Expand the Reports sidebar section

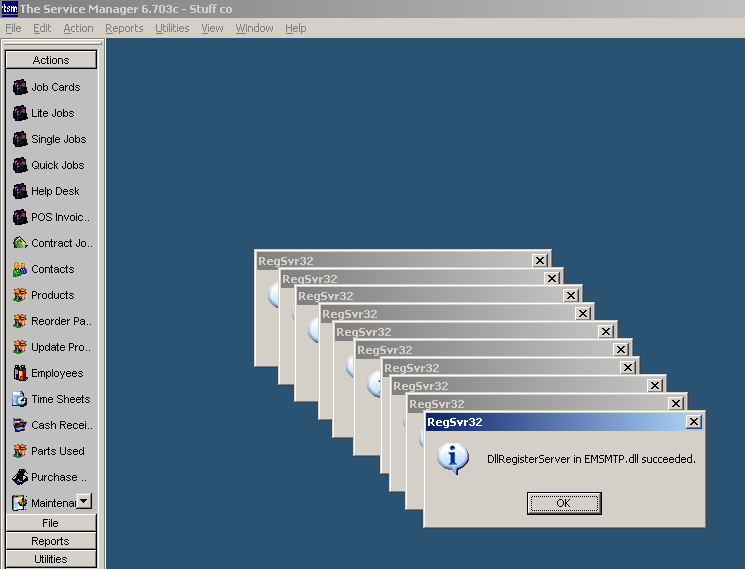(51, 541)
